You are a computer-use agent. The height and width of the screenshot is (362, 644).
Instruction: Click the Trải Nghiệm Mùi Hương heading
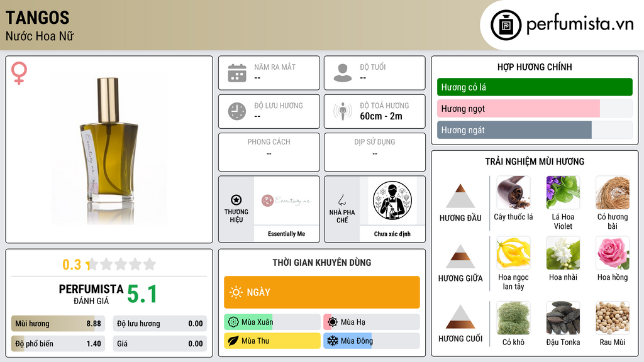535,162
